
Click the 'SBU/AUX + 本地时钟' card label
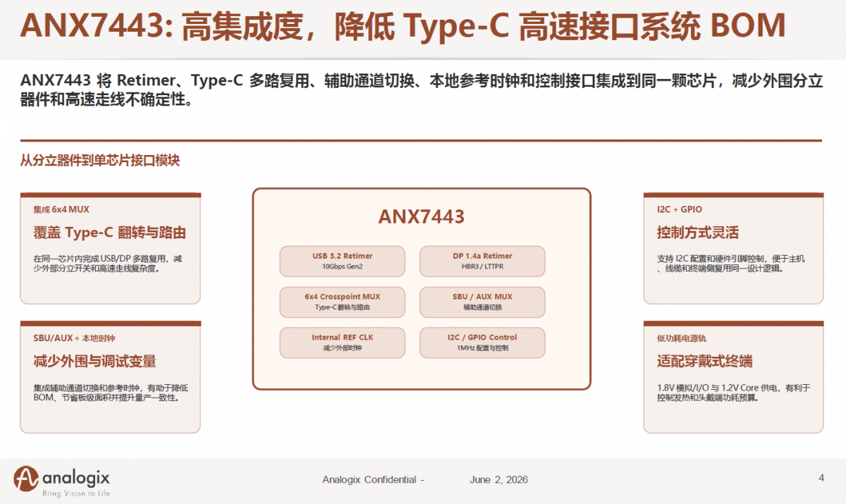tap(74, 338)
